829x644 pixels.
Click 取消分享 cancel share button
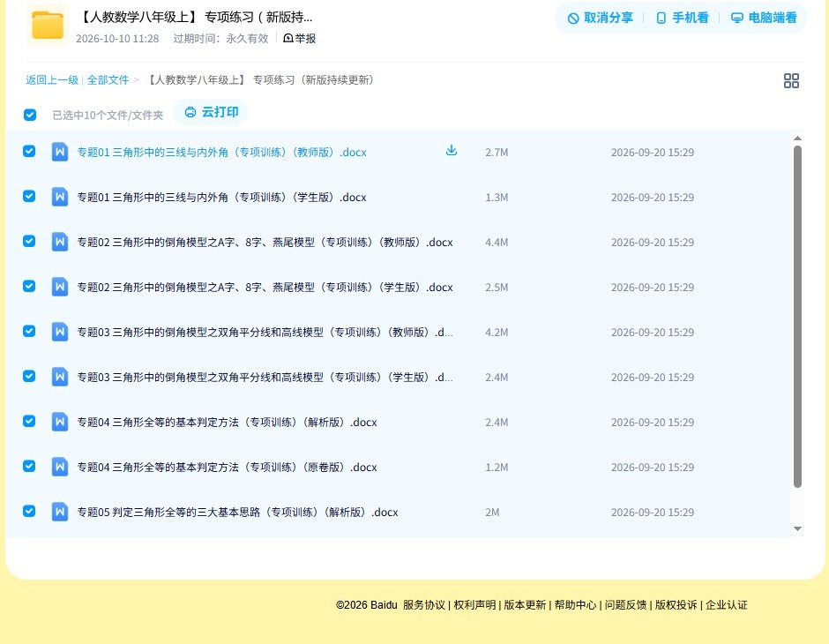(x=600, y=18)
